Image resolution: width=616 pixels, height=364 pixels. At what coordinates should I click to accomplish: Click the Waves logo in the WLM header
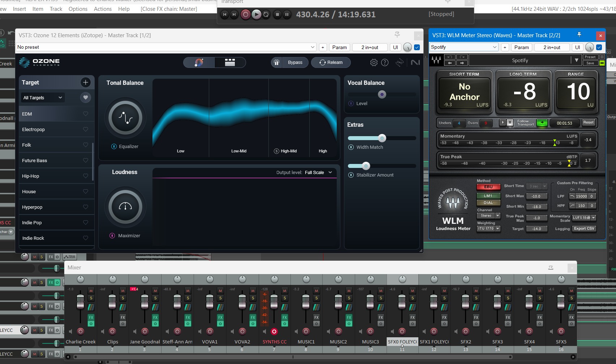pyautogui.click(x=436, y=60)
